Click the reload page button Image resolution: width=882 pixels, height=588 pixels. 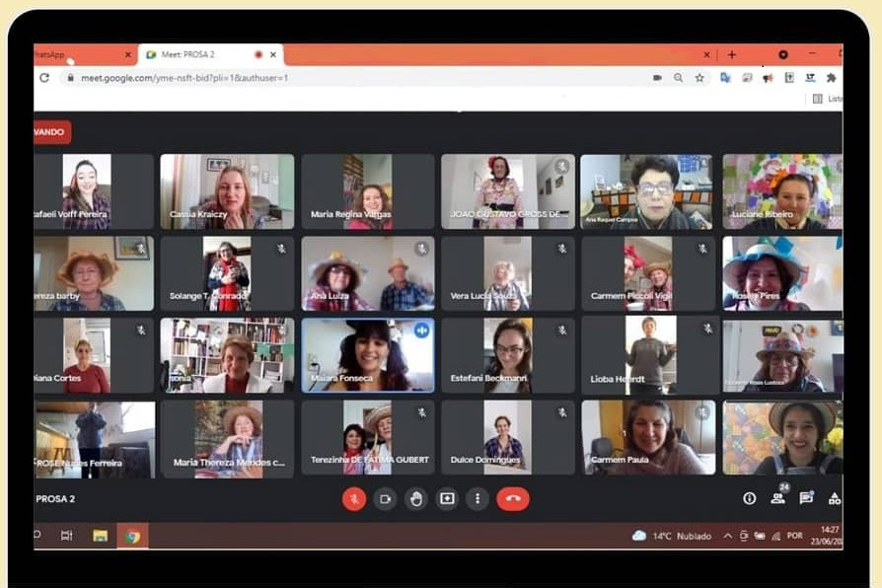(x=44, y=78)
